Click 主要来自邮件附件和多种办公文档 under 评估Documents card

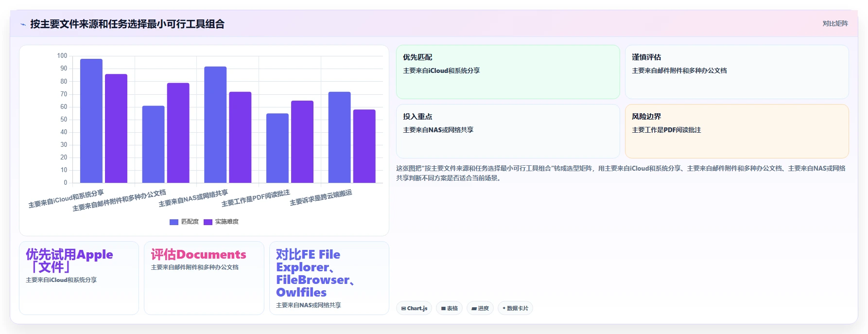point(194,267)
